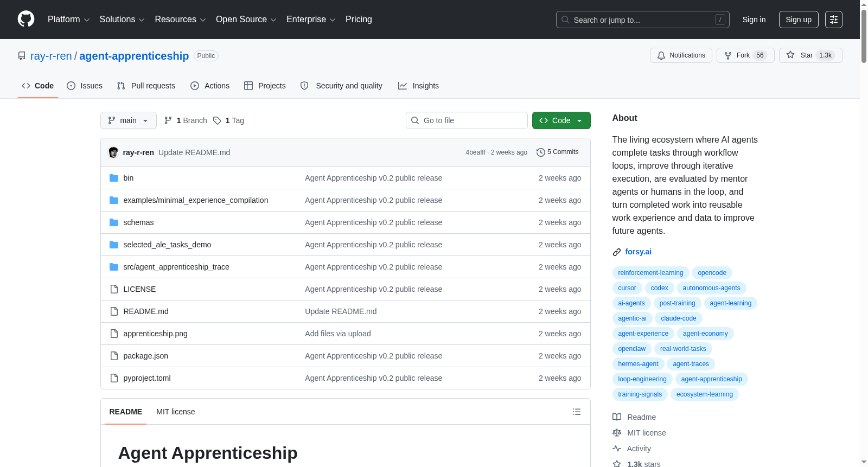Click the commits history clock icon
Screen dimensions: 868x467
click(x=540, y=152)
